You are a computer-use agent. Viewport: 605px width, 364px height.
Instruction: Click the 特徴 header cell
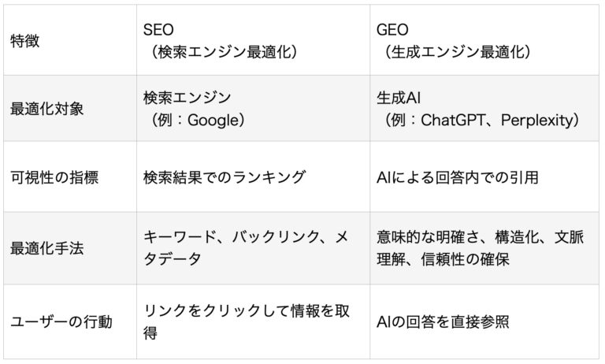click(x=70, y=40)
